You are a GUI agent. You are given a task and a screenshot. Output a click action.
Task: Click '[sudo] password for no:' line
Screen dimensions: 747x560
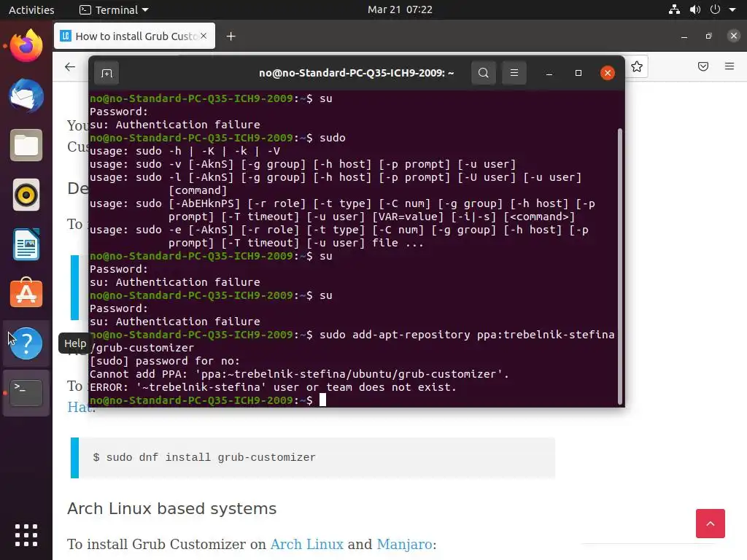point(165,361)
